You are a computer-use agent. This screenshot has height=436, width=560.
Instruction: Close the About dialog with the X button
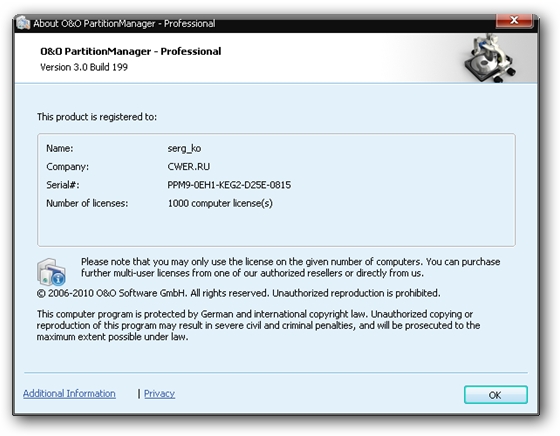click(514, 21)
